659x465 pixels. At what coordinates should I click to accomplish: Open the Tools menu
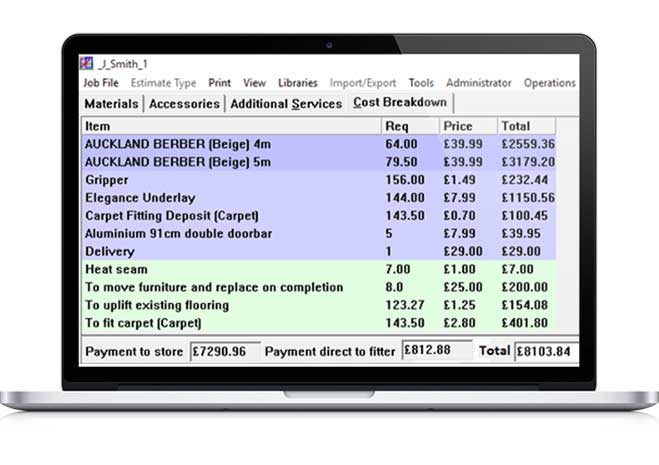click(x=421, y=83)
